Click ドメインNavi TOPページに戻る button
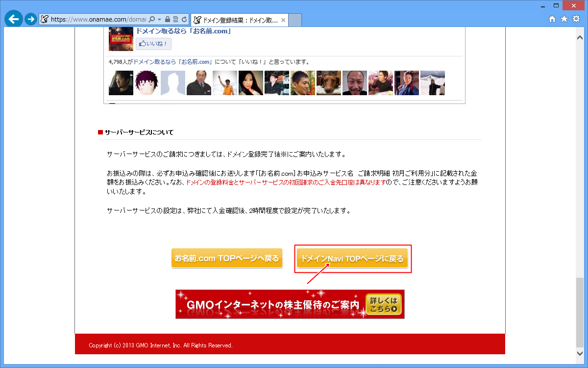 (x=352, y=258)
